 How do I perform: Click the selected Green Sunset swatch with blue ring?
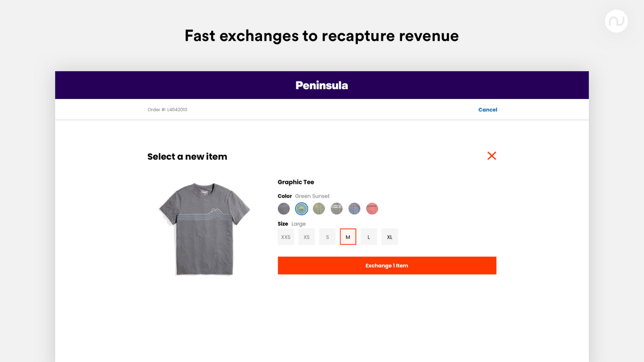(x=301, y=208)
